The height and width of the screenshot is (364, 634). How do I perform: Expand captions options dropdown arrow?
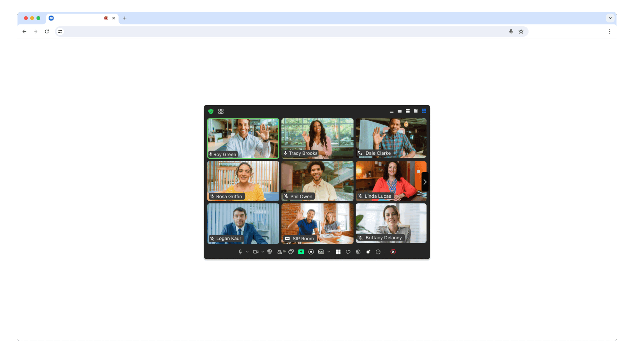point(329,252)
